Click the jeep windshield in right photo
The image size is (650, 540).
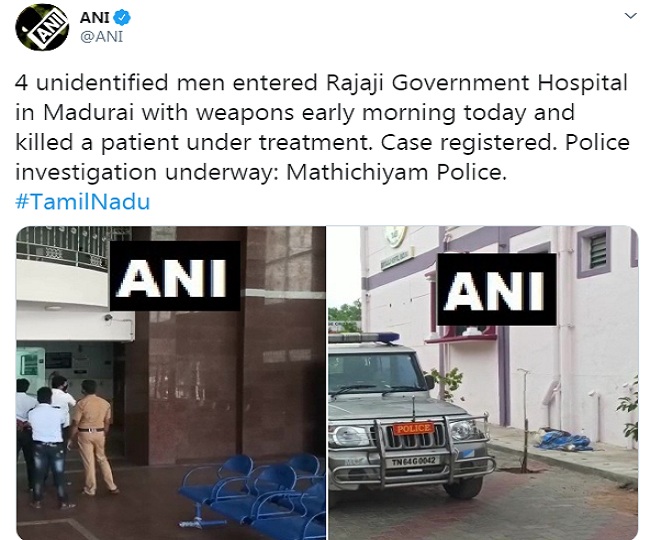[376, 373]
